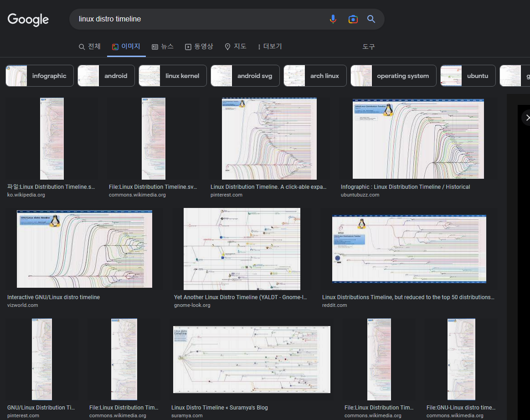Open the ubuntubuzz.com infographic thumbnail
The width and height of the screenshot is (530, 420).
click(418, 139)
